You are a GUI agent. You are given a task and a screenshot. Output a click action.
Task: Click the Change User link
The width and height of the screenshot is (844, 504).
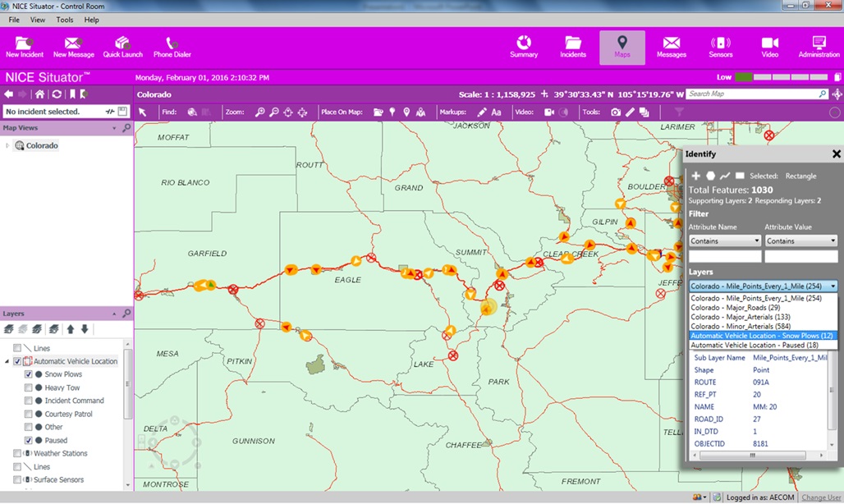pos(821,497)
